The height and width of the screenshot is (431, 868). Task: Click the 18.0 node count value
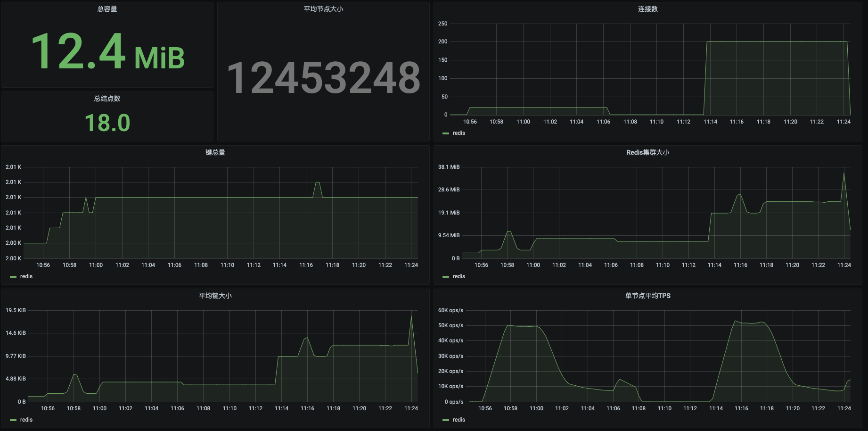pyautogui.click(x=107, y=123)
